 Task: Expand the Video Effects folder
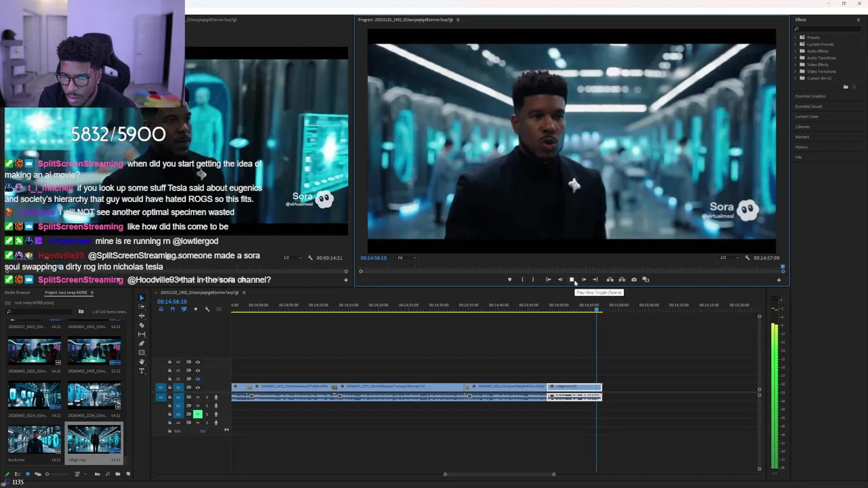point(797,64)
